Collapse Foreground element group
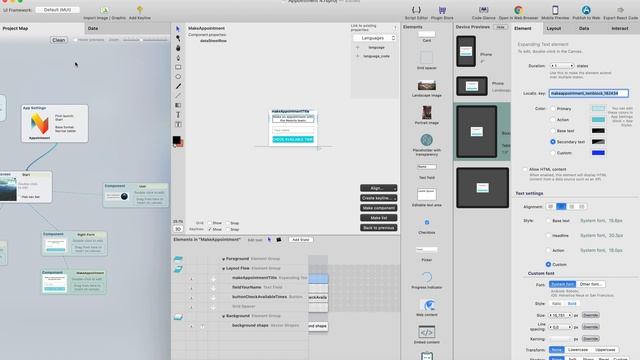The height and width of the screenshot is (360, 640). coord(223,259)
